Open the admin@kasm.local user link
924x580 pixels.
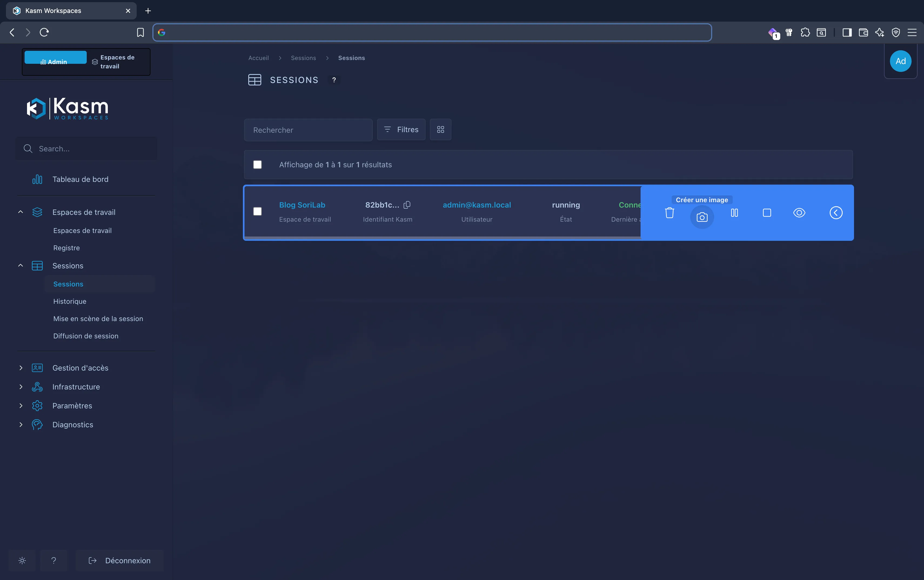(477, 205)
